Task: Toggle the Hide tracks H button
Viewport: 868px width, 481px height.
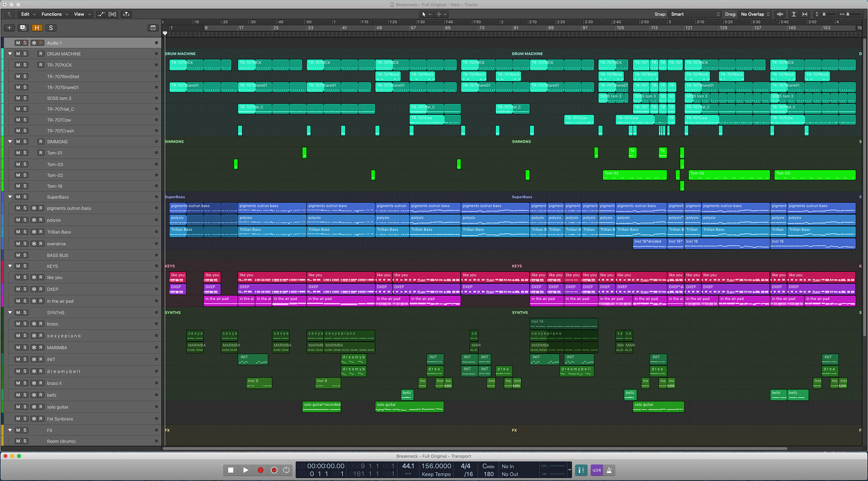Action: (x=37, y=28)
